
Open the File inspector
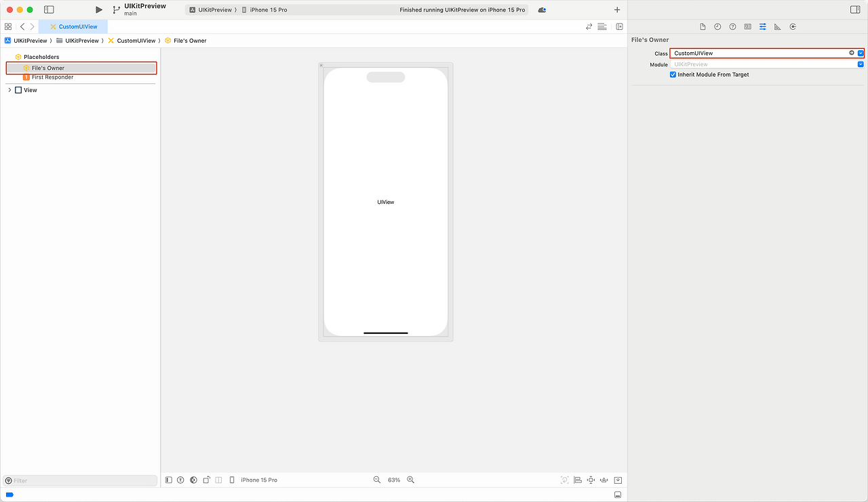click(x=702, y=26)
